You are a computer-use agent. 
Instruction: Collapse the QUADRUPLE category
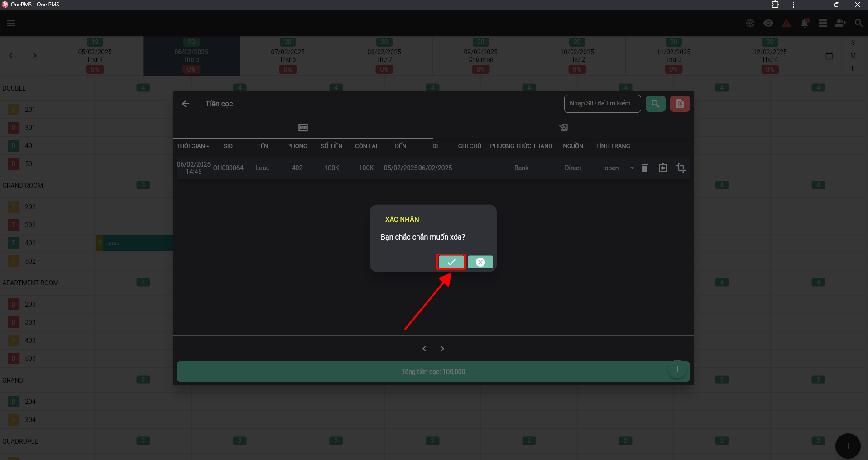click(20, 441)
